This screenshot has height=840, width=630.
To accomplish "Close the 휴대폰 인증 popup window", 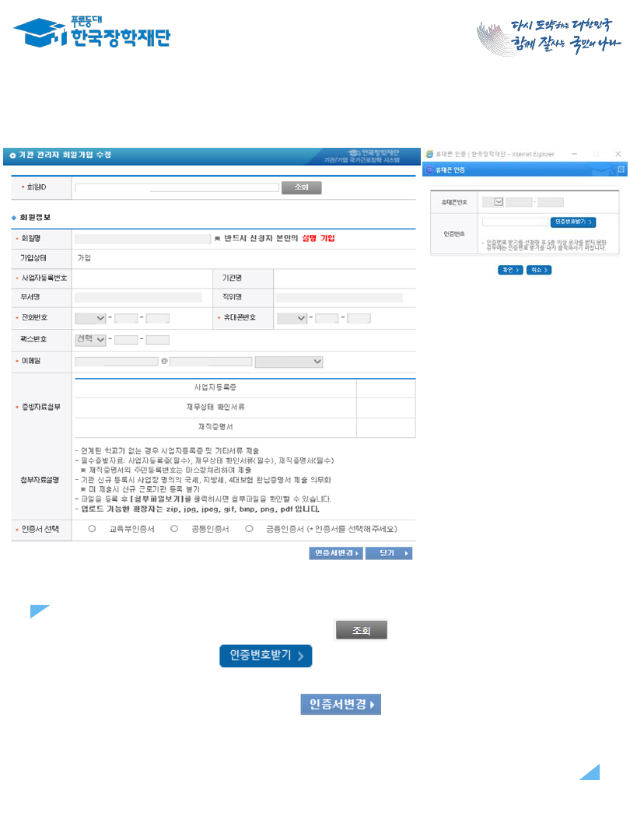I will coord(618,154).
